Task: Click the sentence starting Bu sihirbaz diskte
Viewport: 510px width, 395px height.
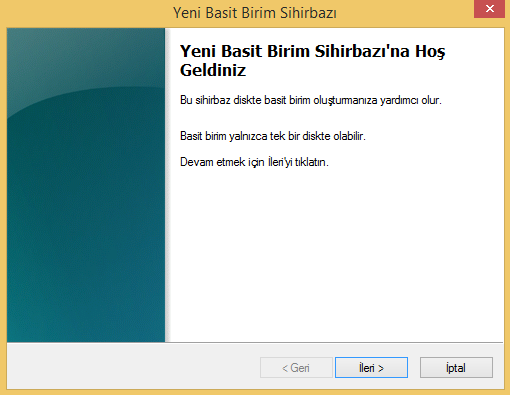Action: point(311,100)
